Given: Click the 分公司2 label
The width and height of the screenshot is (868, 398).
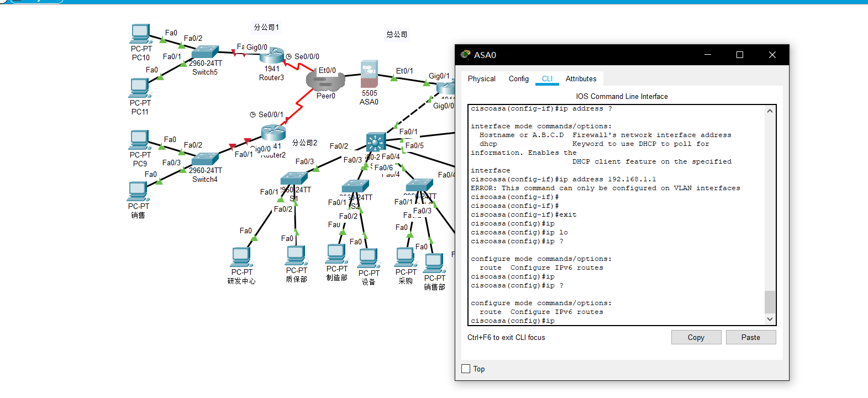Looking at the screenshot, I should pyautogui.click(x=304, y=143).
